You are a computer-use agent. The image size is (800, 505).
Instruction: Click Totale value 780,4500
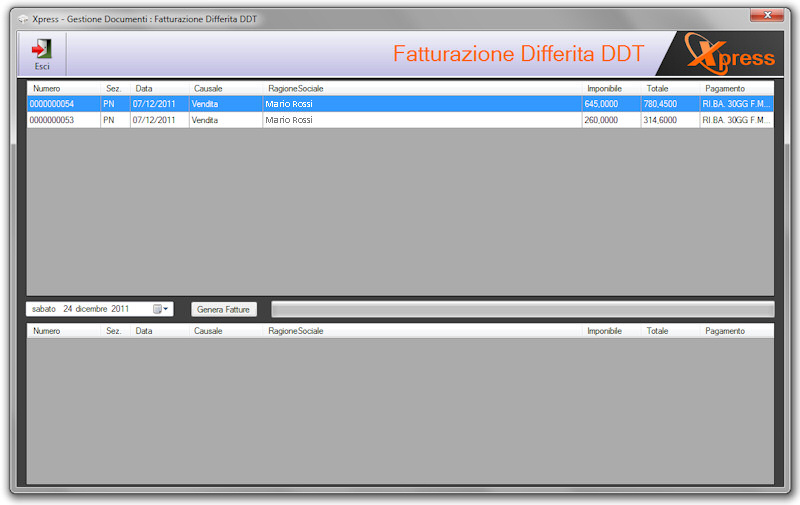pos(670,104)
